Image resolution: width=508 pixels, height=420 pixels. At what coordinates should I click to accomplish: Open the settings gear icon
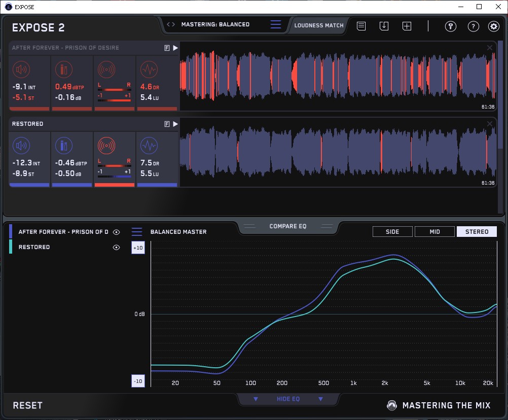tap(493, 26)
